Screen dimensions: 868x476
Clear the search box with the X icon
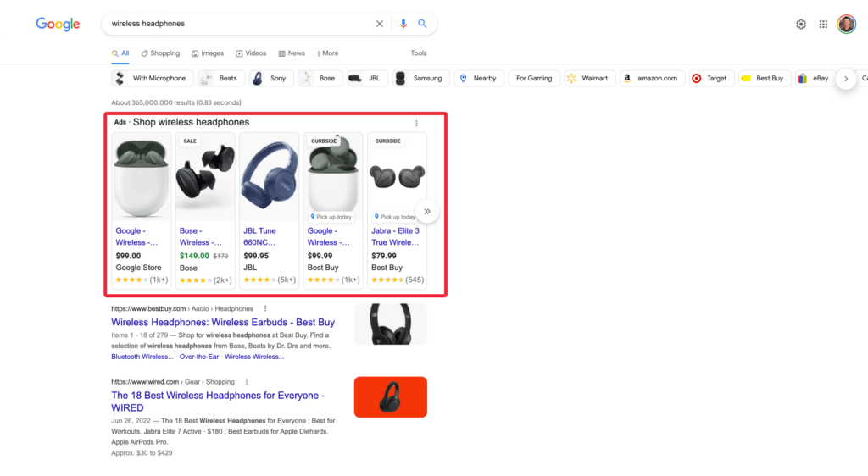[379, 24]
